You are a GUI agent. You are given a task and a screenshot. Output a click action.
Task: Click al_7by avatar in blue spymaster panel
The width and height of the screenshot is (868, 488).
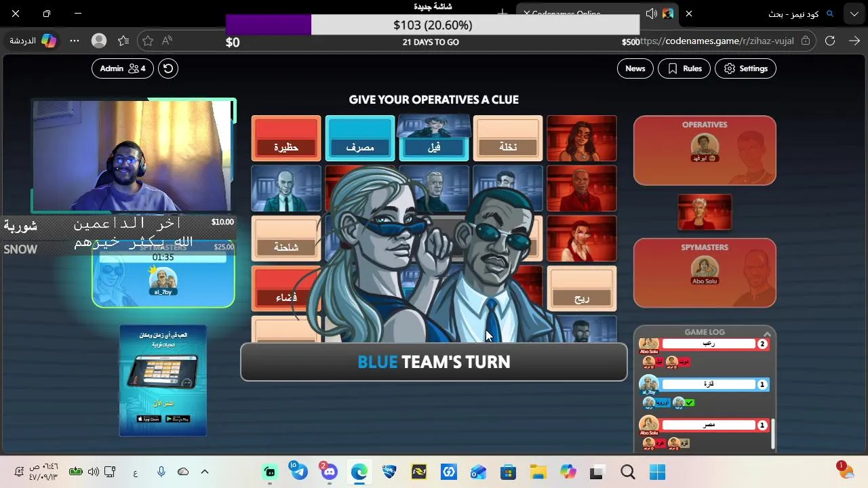click(163, 279)
